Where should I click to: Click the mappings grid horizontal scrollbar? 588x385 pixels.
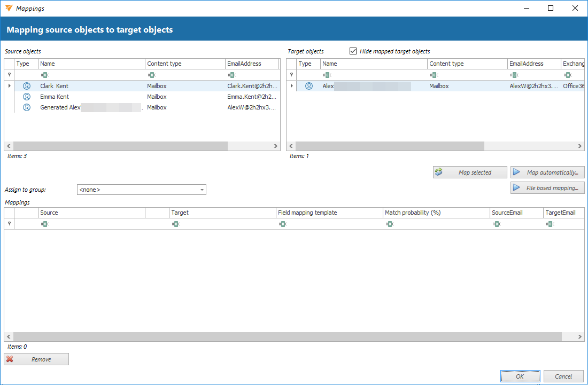click(x=288, y=337)
